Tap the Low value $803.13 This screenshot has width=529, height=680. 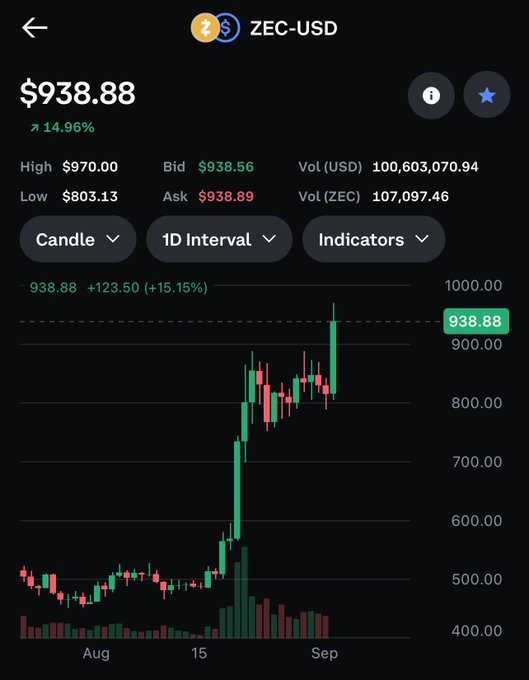[90, 196]
